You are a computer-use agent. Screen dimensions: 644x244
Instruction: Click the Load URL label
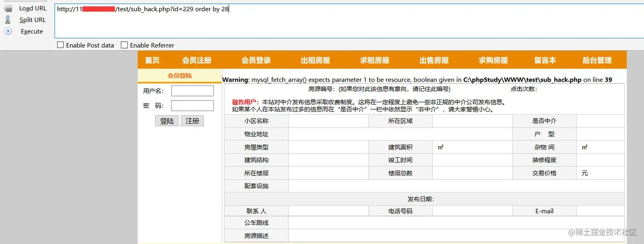[33, 9]
